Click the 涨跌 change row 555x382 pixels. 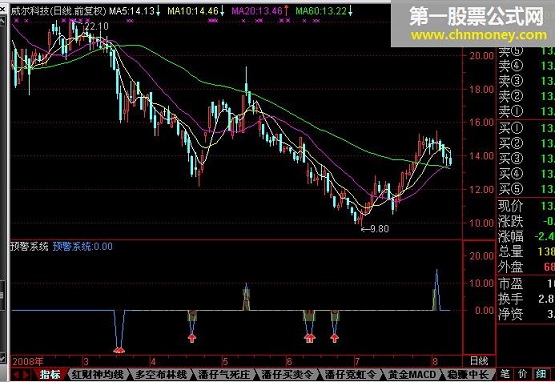[526, 221]
